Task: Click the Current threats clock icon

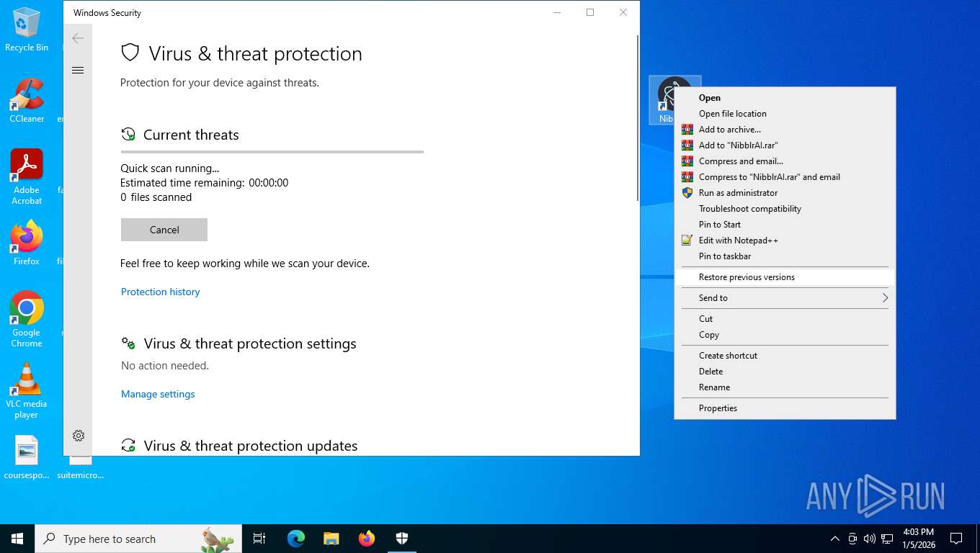Action: click(128, 134)
